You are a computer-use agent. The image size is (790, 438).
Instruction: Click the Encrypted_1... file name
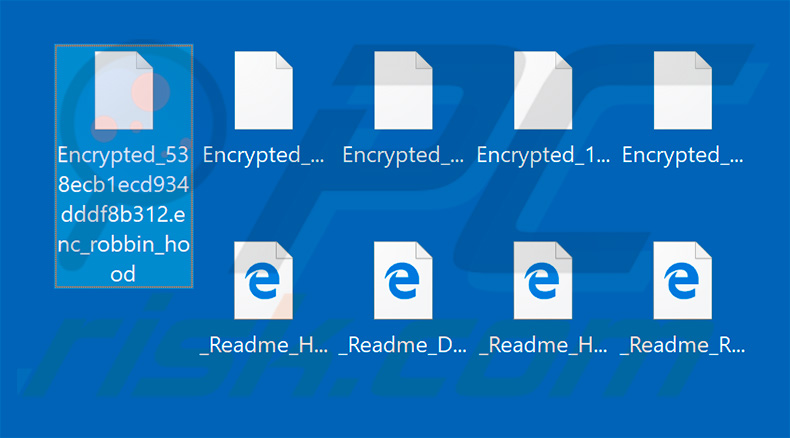click(543, 155)
